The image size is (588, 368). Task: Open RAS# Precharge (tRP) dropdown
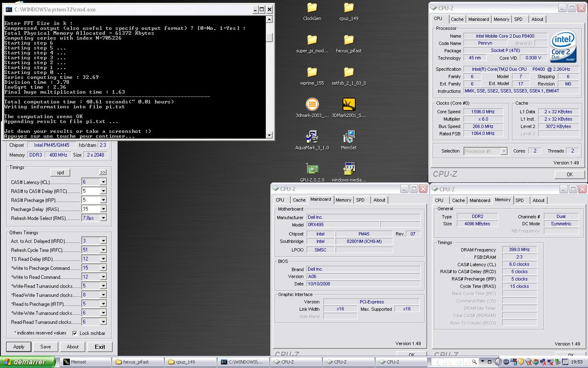[103, 200]
